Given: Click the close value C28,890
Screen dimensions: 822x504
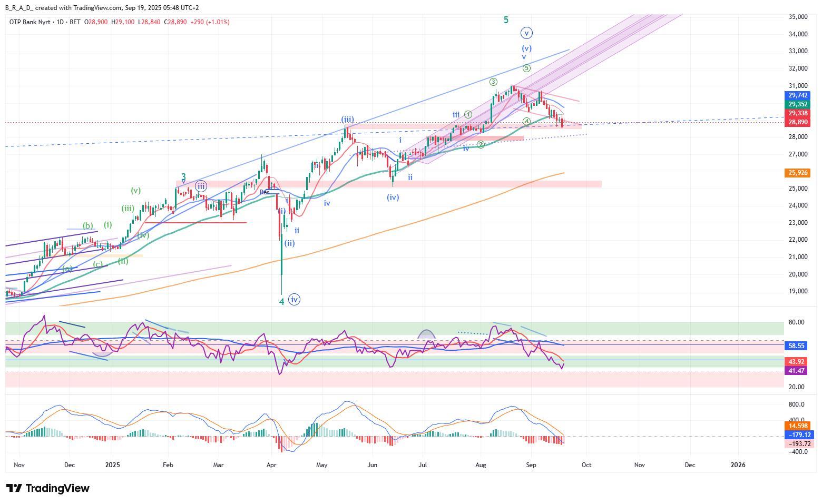Looking at the screenshot, I should (175, 22).
